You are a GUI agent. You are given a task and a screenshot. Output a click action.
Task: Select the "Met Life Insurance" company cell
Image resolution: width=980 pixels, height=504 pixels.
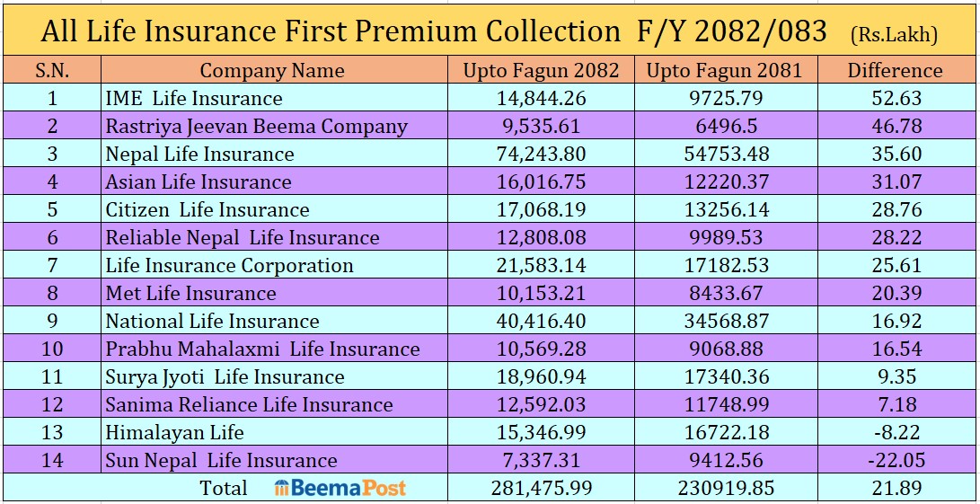190,293
